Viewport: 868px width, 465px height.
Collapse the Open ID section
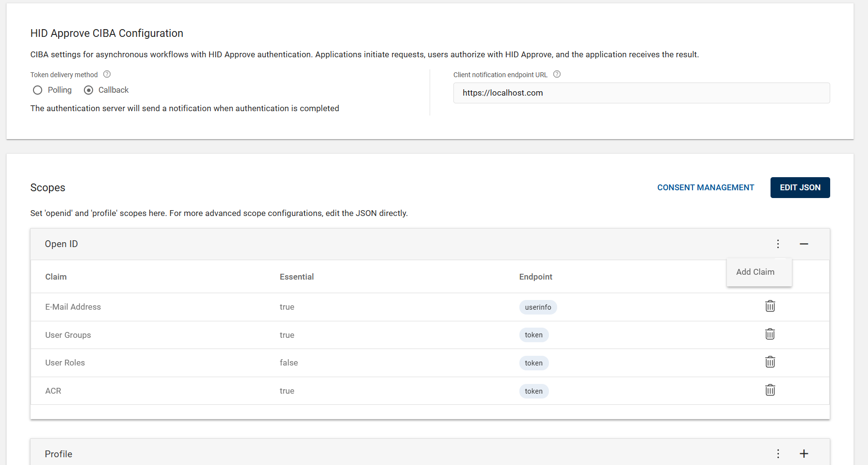(804, 244)
